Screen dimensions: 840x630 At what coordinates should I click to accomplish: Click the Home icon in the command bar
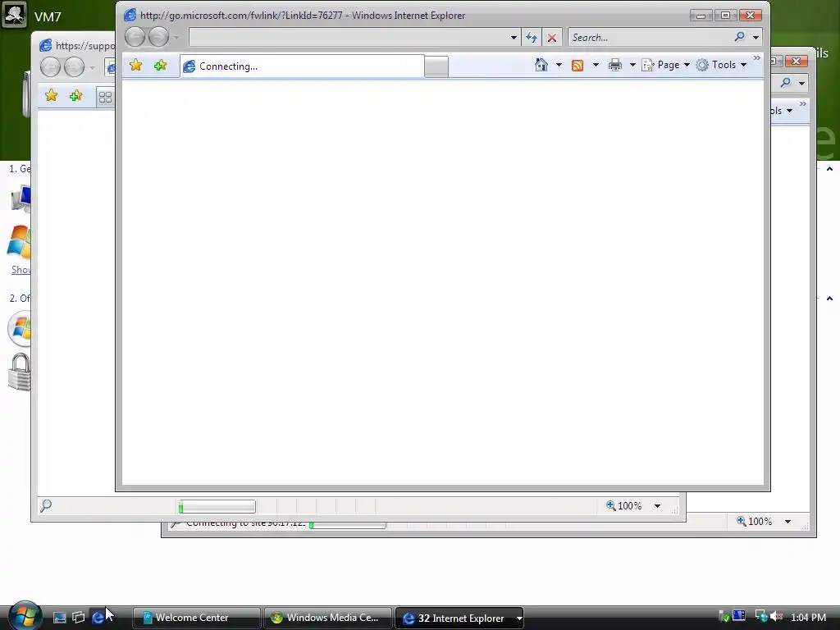click(x=541, y=65)
